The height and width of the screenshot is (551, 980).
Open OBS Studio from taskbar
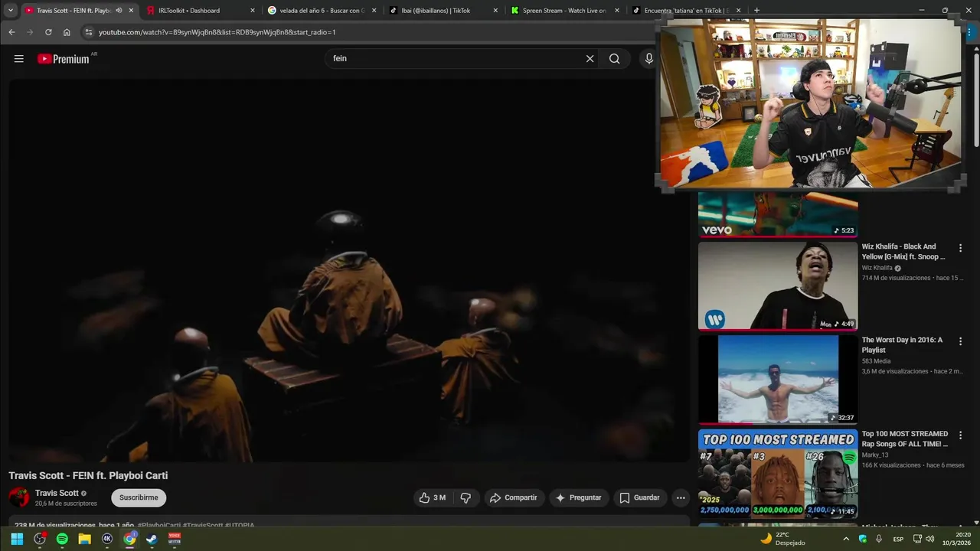[40, 539]
